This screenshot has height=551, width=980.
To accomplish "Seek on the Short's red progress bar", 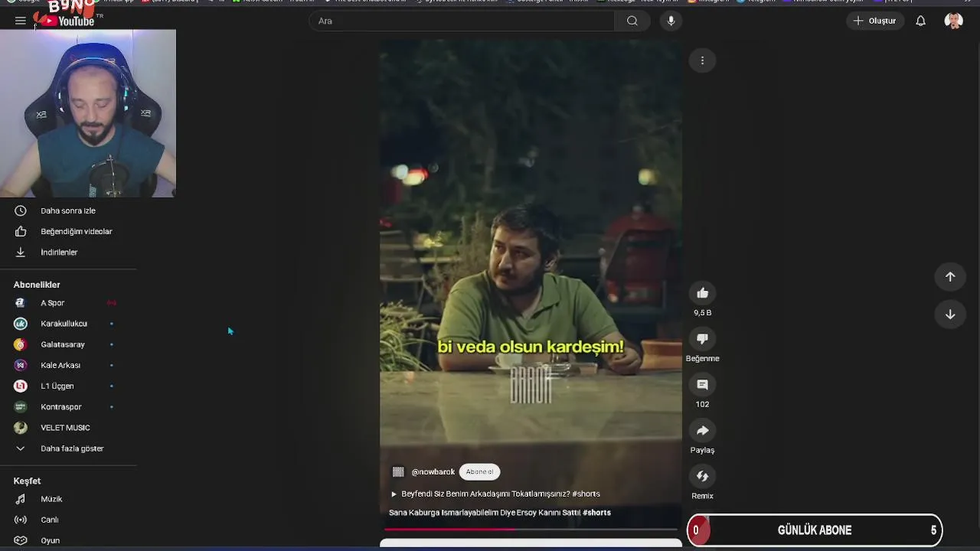I will 531,529.
